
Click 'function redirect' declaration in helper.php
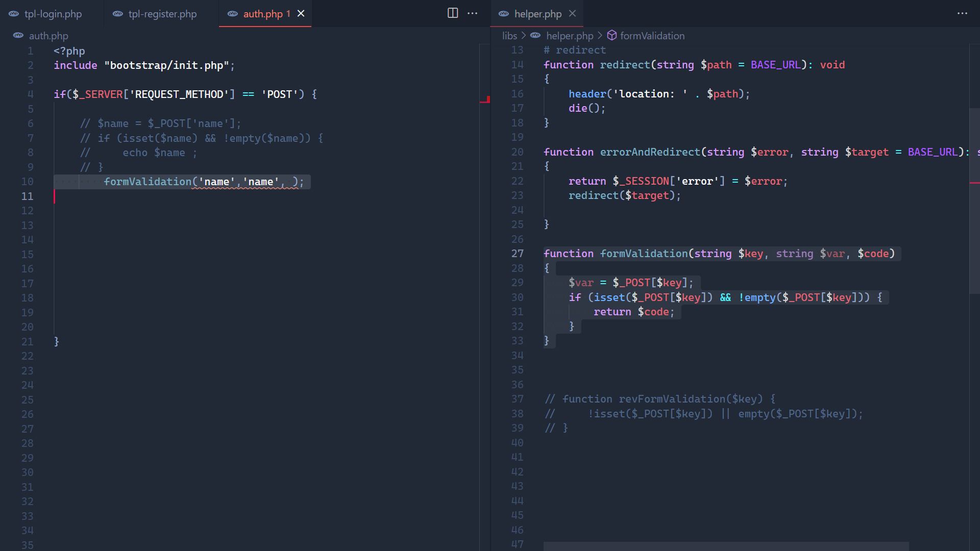pos(694,65)
